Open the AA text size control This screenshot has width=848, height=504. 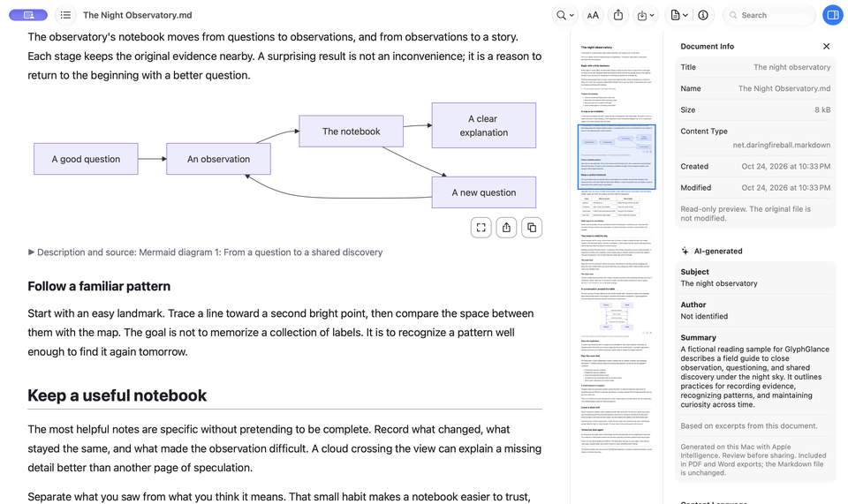pyautogui.click(x=593, y=15)
